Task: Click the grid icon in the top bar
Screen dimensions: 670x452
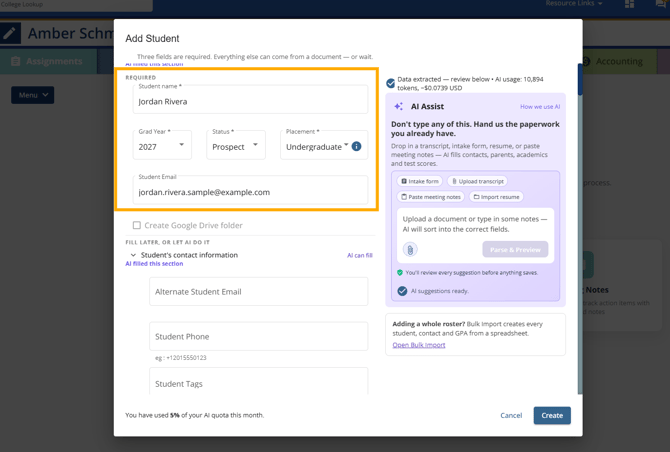Action: click(629, 4)
